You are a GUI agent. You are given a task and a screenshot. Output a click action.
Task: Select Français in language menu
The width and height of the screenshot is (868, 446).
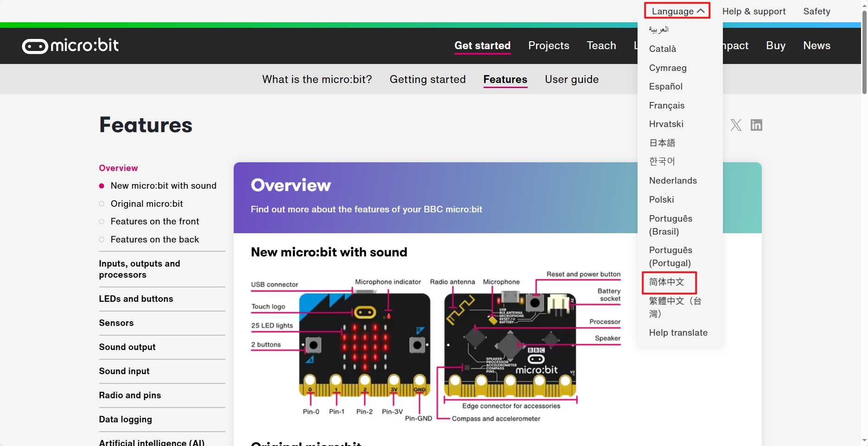(x=667, y=105)
